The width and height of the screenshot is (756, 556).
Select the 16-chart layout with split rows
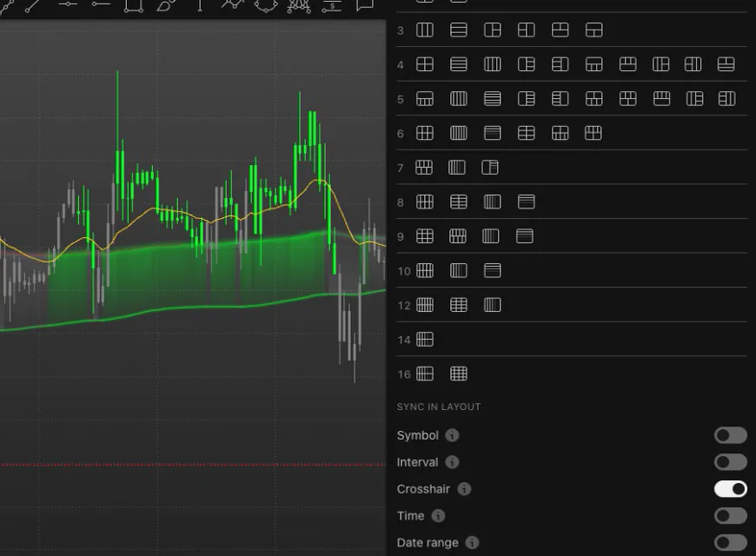tap(425, 374)
